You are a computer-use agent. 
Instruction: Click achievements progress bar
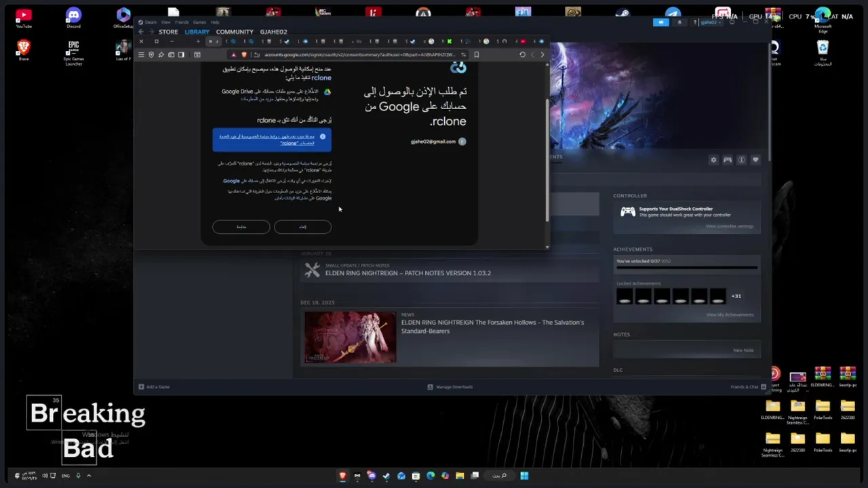tap(687, 268)
